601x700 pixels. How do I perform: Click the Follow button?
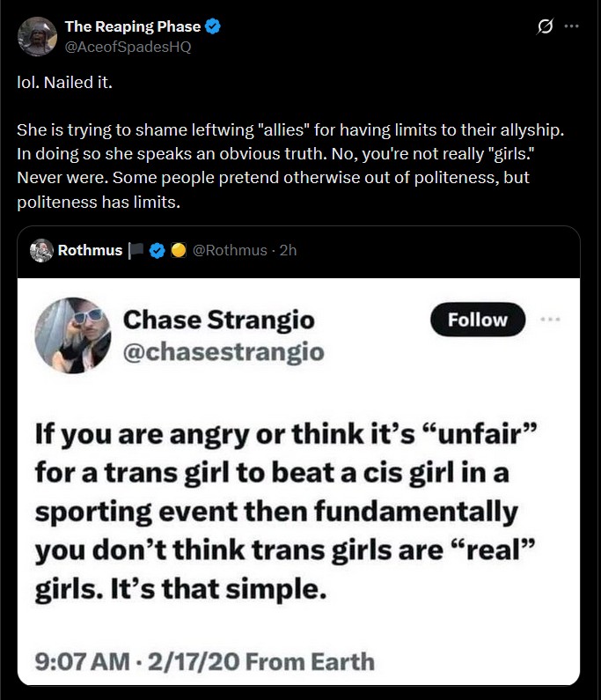pos(478,320)
